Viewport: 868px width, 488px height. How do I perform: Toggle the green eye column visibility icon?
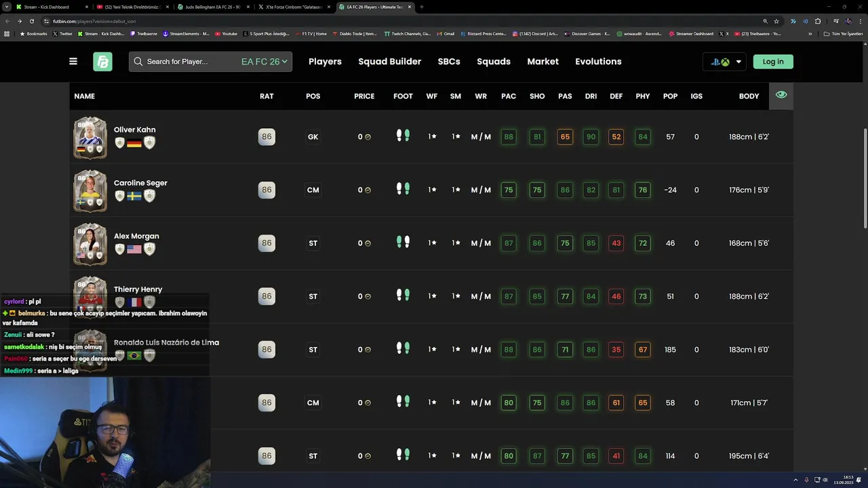(x=781, y=95)
